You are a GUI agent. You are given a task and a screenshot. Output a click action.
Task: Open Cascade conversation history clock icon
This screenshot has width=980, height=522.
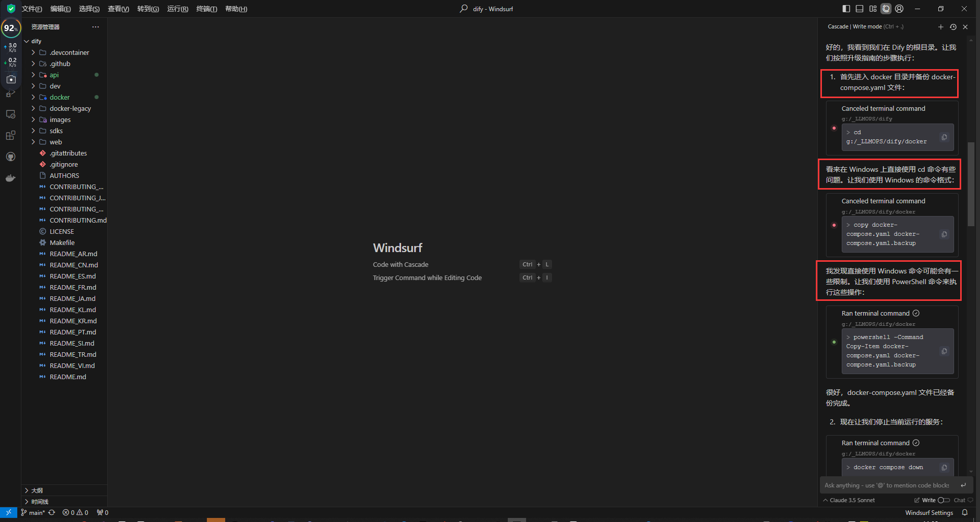coord(953,27)
